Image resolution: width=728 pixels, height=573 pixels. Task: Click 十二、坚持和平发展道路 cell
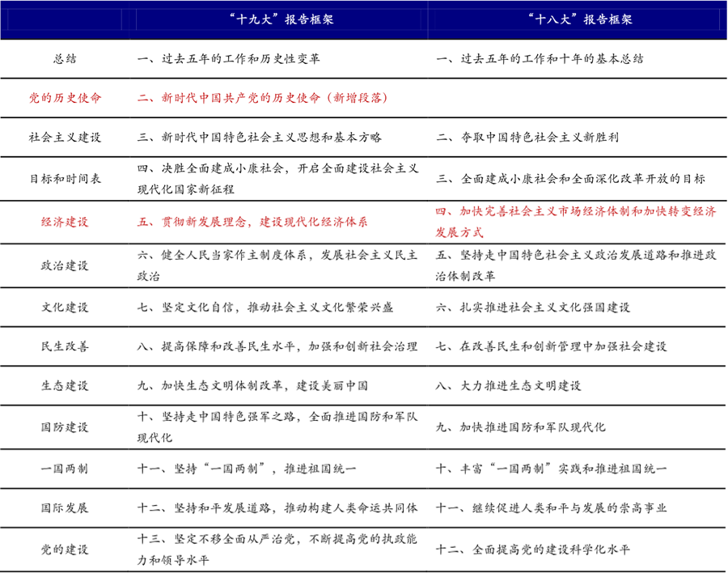tap(277, 508)
